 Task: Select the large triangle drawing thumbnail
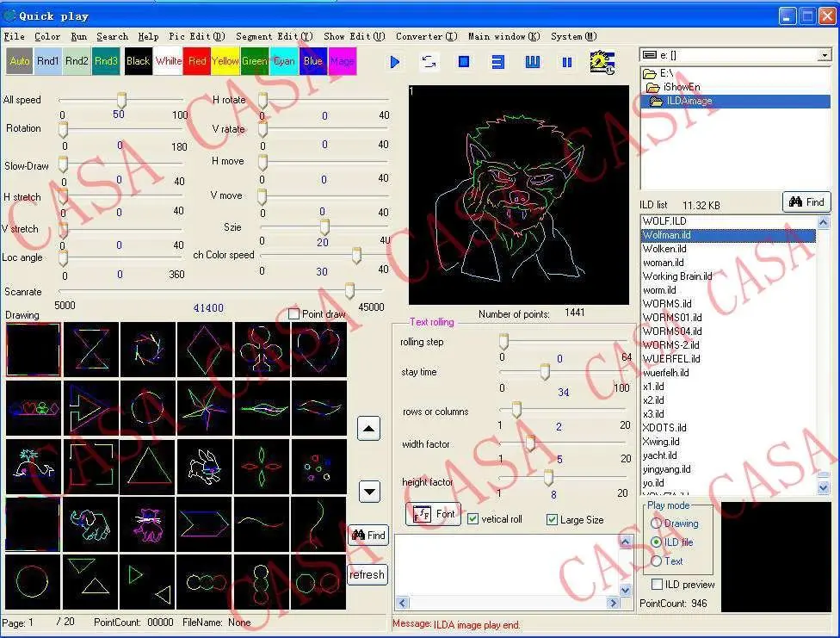pos(148,467)
